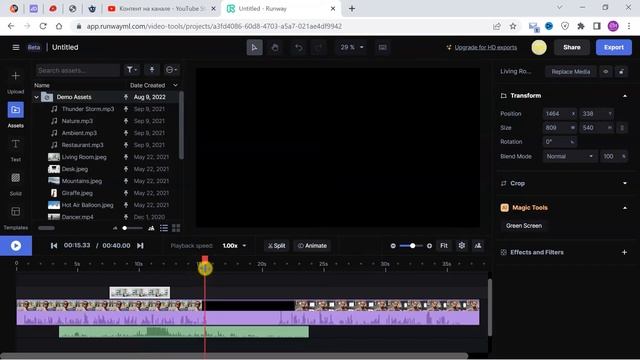Add an effect with plus icon
This screenshot has height=360, width=640.
coord(624,252)
